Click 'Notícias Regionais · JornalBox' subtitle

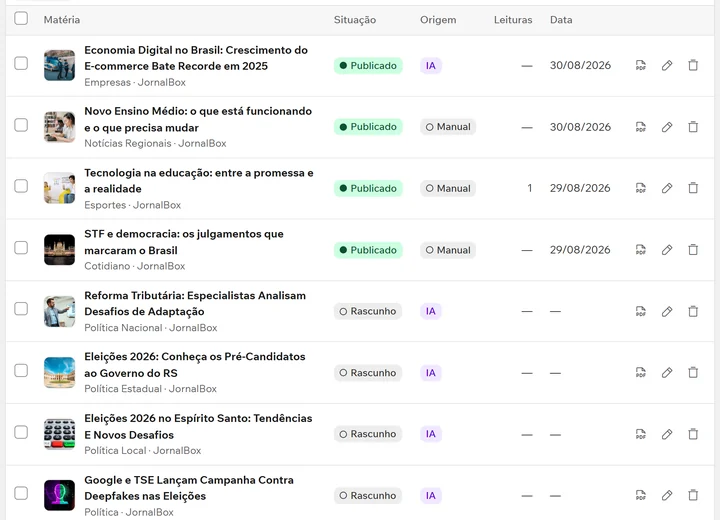155,143
